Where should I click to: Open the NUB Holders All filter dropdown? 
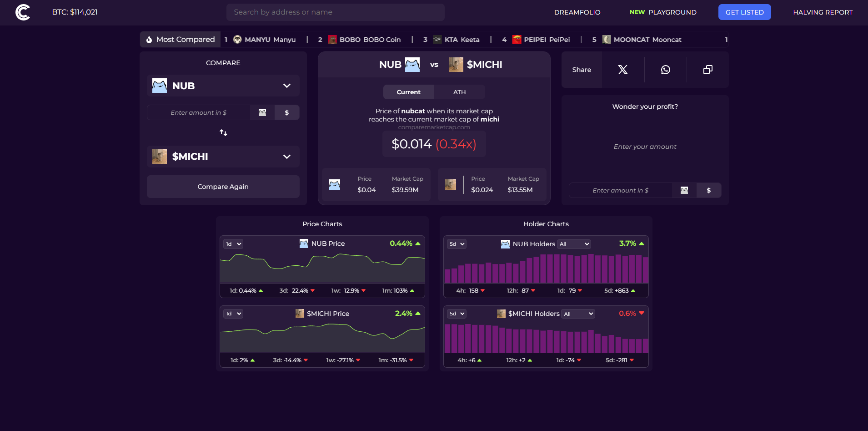(x=574, y=244)
